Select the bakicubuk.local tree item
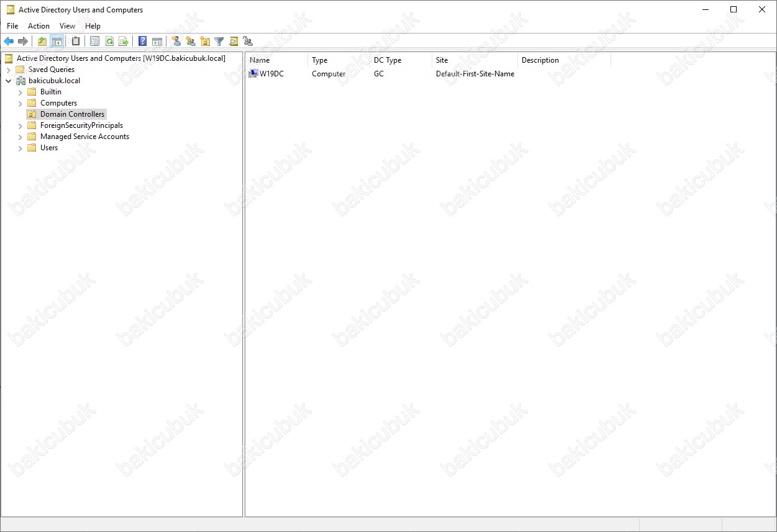Screen dimensions: 777x532 (55, 81)
